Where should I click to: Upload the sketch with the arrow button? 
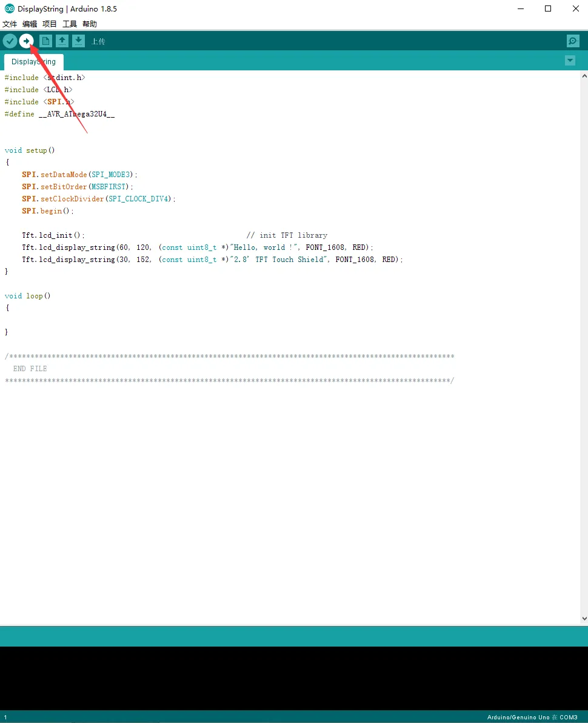26,41
